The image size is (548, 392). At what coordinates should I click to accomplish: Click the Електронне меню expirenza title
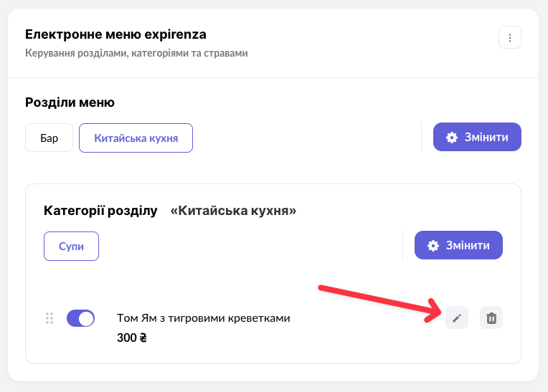pyautogui.click(x=115, y=34)
